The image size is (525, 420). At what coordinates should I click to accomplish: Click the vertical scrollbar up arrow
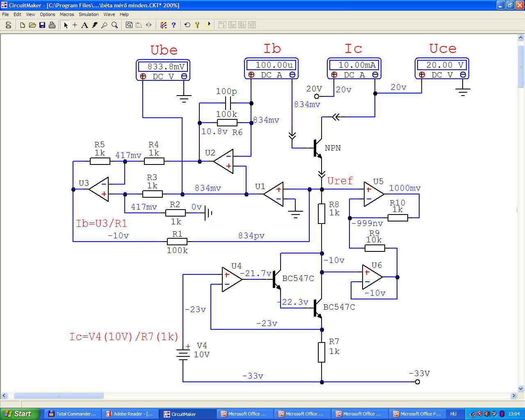click(521, 37)
